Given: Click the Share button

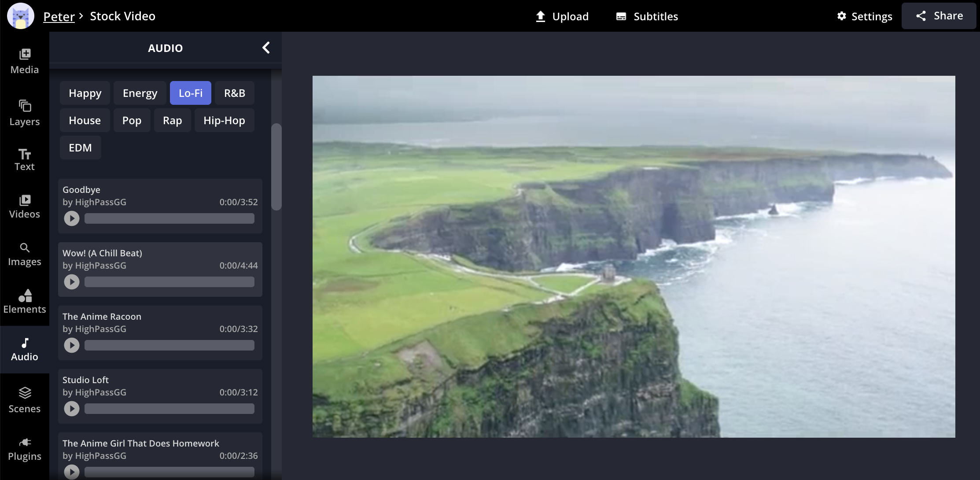Looking at the screenshot, I should pyautogui.click(x=939, y=16).
